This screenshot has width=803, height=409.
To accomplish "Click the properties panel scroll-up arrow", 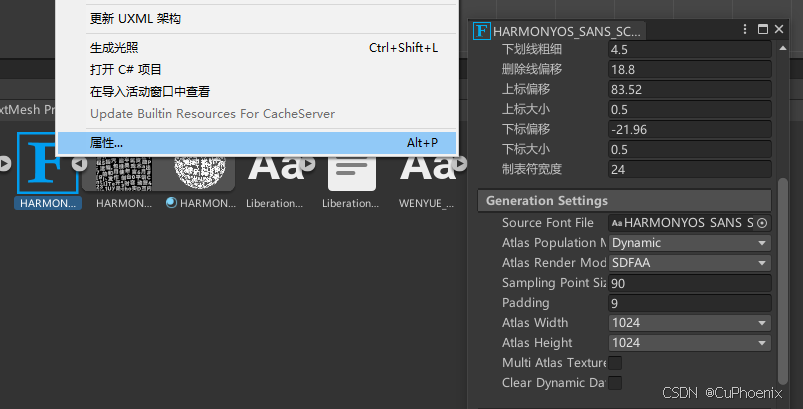I will coord(783,48).
